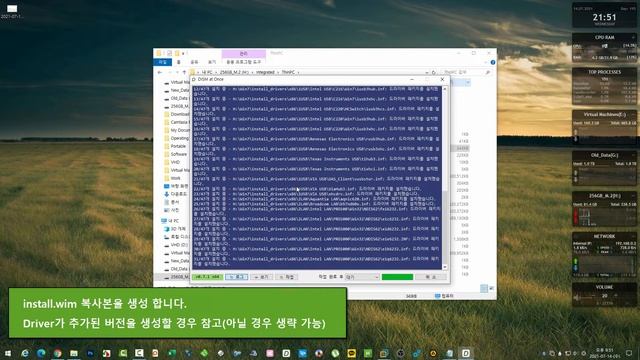Click Integrated in the address breadcrumb
The width and height of the screenshot is (640, 360).
point(265,72)
